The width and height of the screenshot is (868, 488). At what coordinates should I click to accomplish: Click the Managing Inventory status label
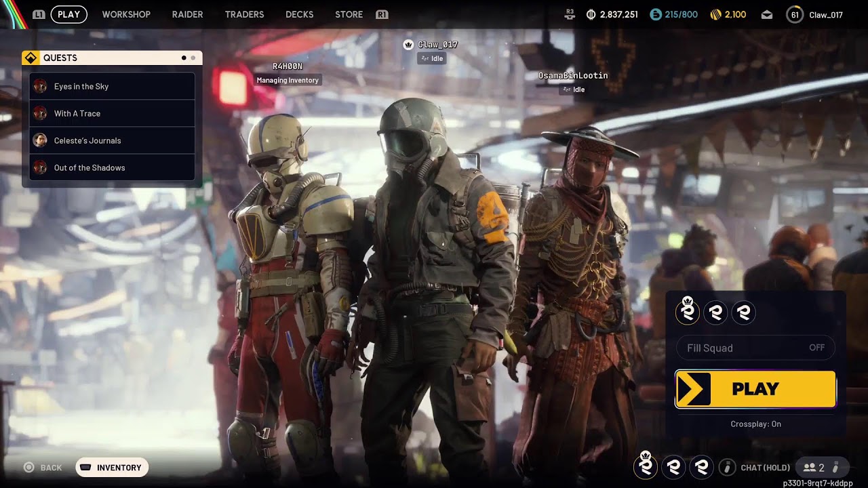tap(288, 80)
